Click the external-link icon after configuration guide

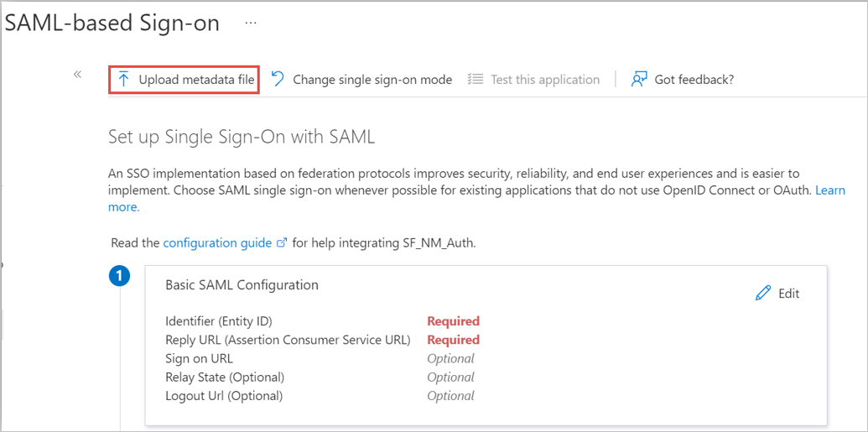click(x=282, y=243)
